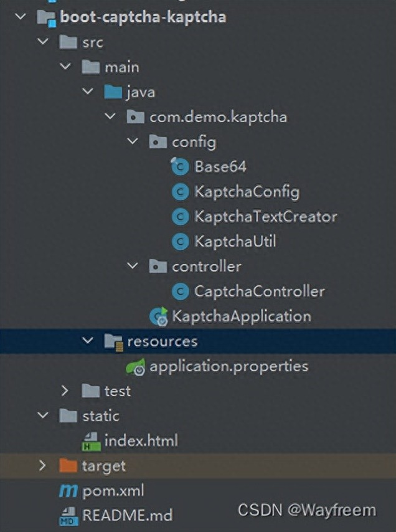Open the README.md file
The height and width of the screenshot is (532, 396).
[127, 515]
